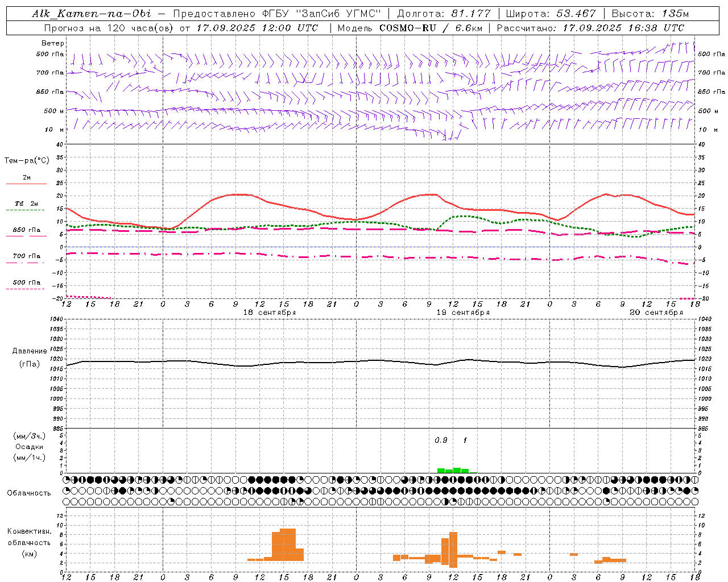Click the tallest orange convective bar on 18 September
Image resolution: width=728 pixels, height=582 pixels.
[x=288, y=544]
